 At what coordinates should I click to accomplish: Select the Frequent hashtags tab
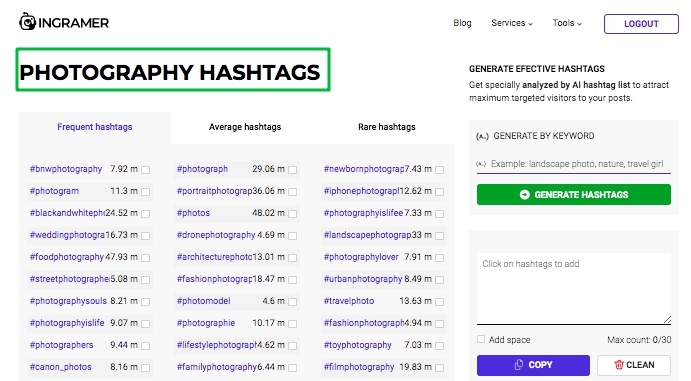click(x=95, y=127)
